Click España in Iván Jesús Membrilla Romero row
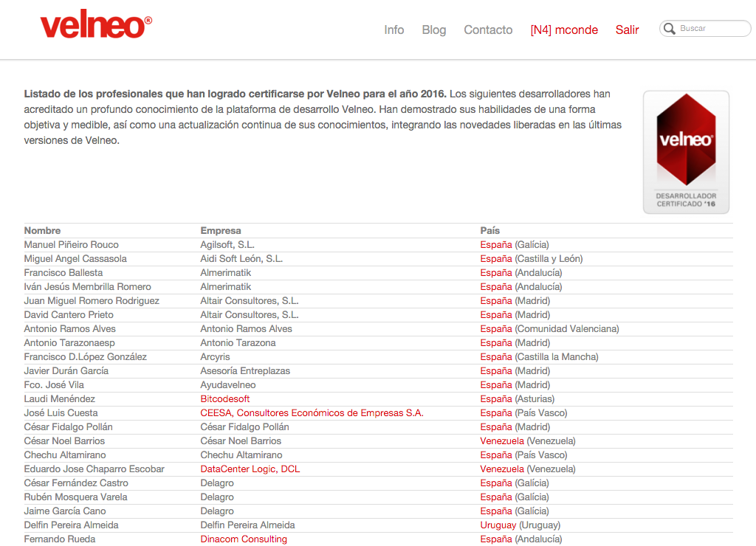This screenshot has width=756, height=546. [495, 287]
